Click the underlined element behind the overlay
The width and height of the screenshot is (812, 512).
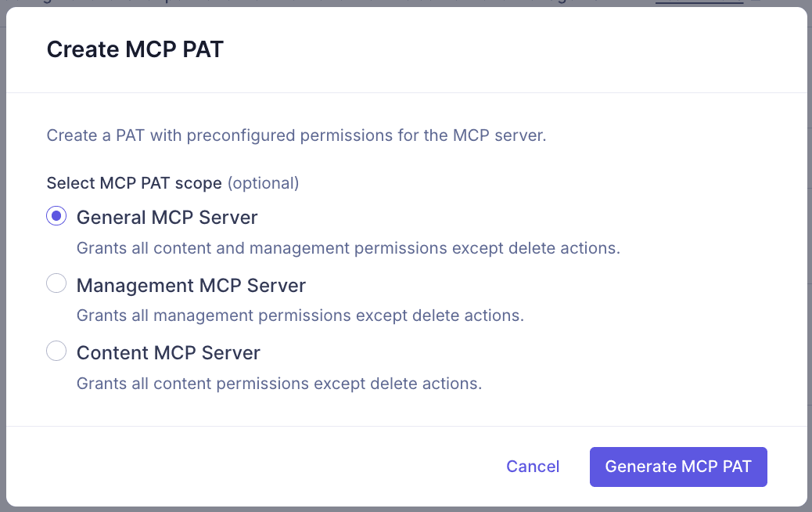coord(699,4)
